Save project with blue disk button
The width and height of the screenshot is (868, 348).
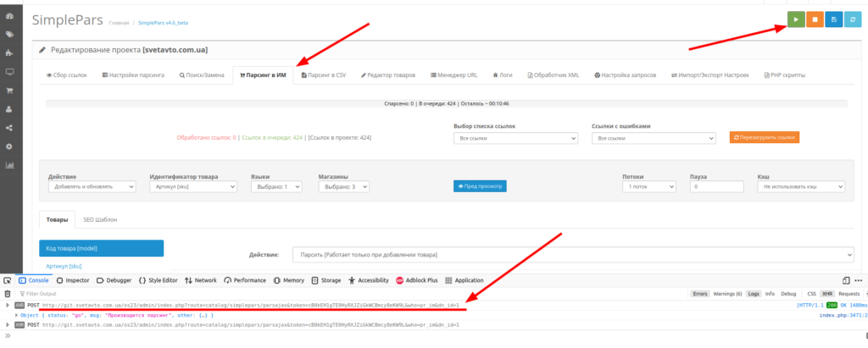[x=834, y=19]
